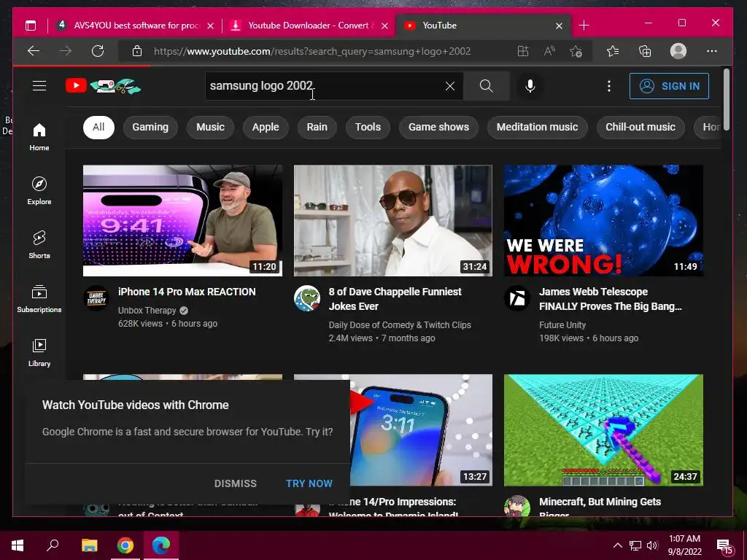Open Unbox Therapy channel name link
Viewport: 747px width, 560px height.
point(147,311)
